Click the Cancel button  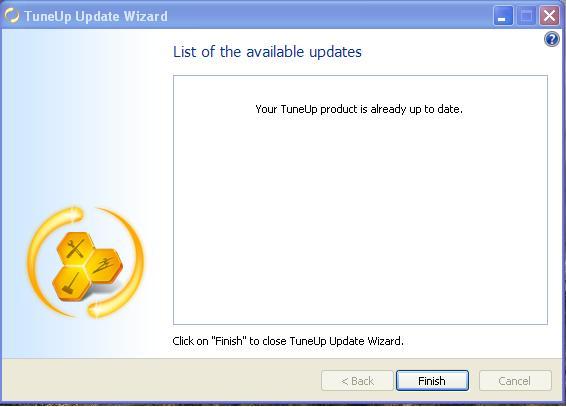point(515,381)
